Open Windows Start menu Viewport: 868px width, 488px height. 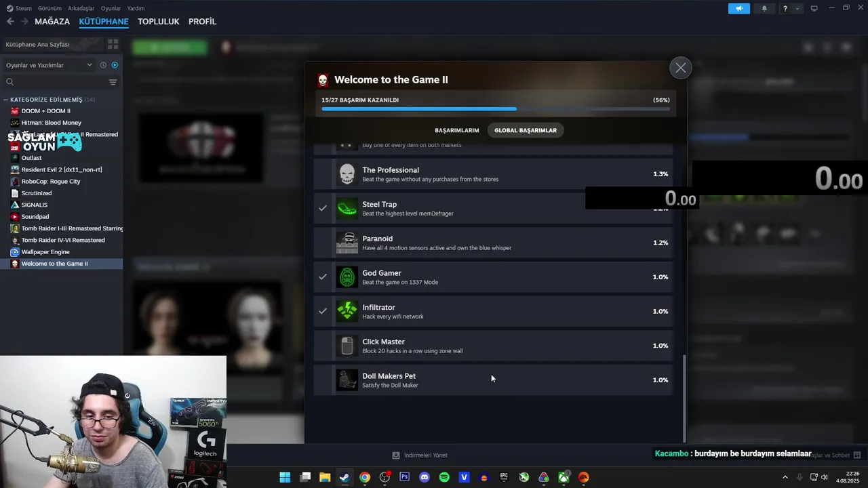(x=285, y=477)
